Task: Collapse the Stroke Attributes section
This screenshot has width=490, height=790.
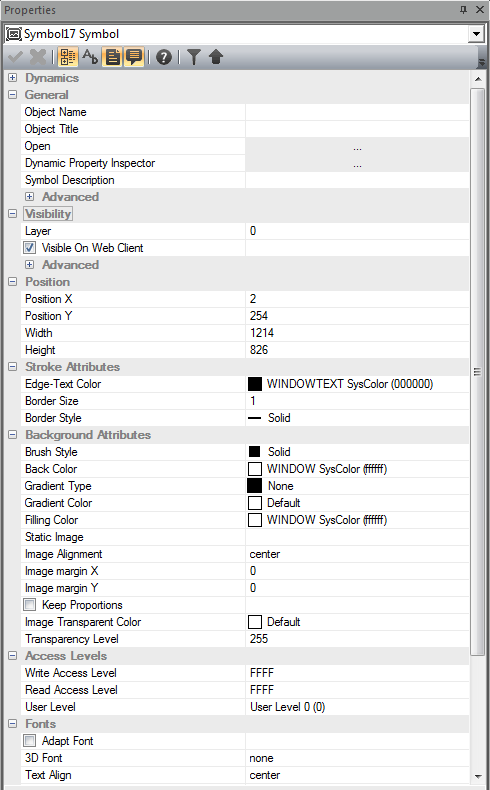Action: (13, 367)
